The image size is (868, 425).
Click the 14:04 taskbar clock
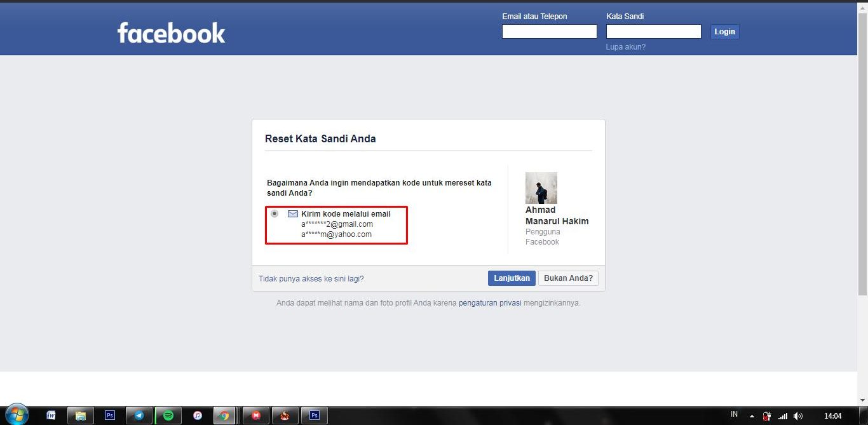[x=832, y=416]
